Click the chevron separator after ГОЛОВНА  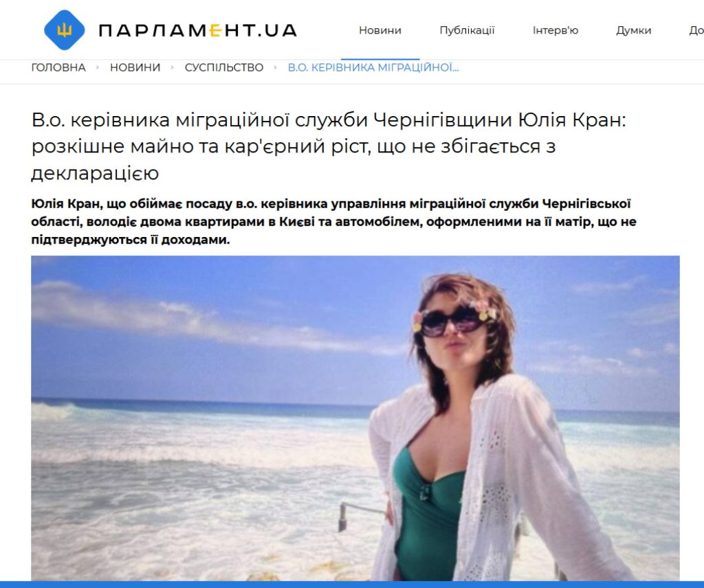(x=98, y=67)
